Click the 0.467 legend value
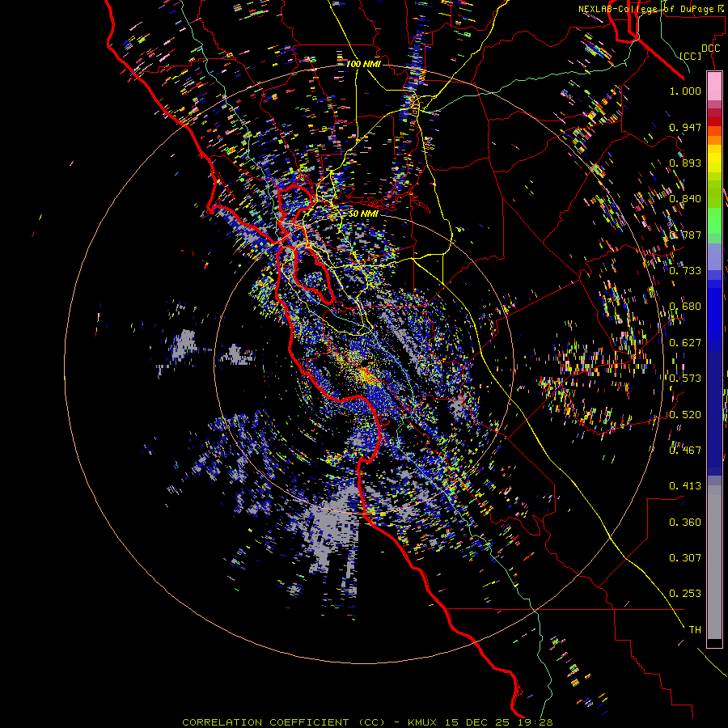Image resolution: width=728 pixels, height=728 pixels. [x=685, y=451]
